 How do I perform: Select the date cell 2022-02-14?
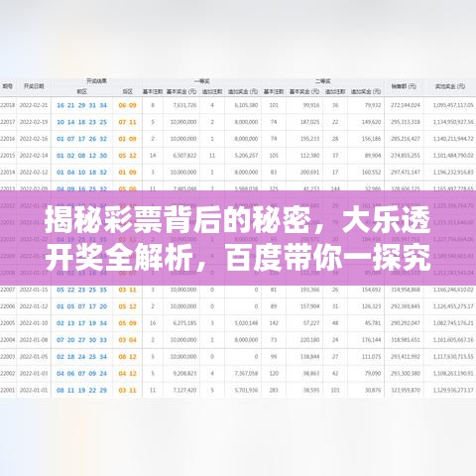coord(34,156)
